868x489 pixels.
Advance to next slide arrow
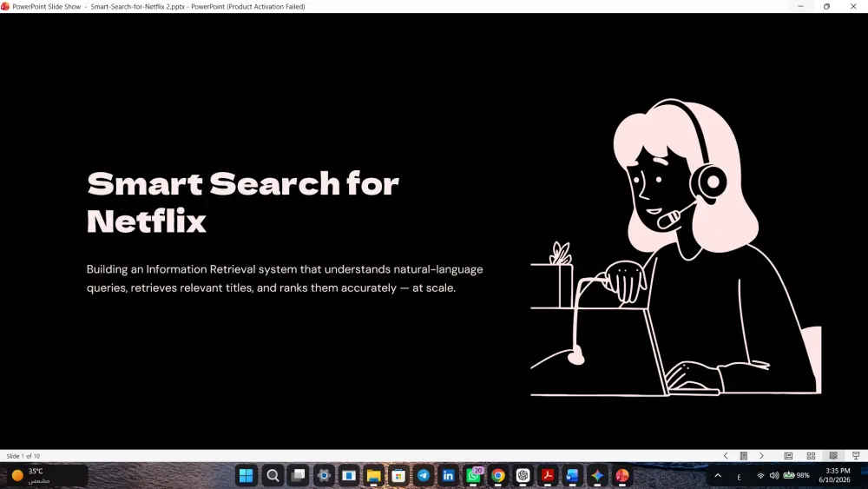click(762, 456)
